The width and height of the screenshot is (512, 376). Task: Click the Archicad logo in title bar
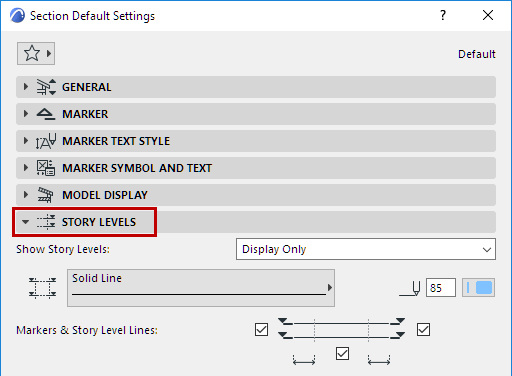pos(17,15)
